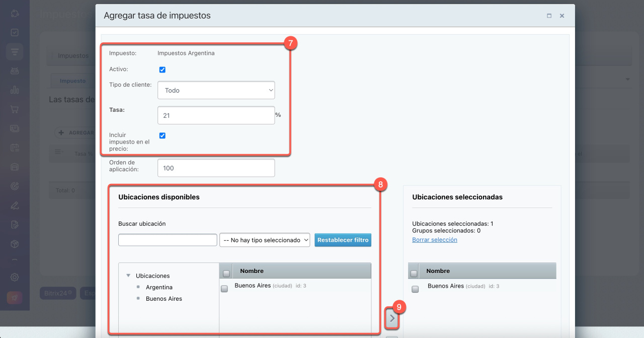Maximize the Agregar tasa de impuestos dialog
Screen dimensions: 644x338
549,16
